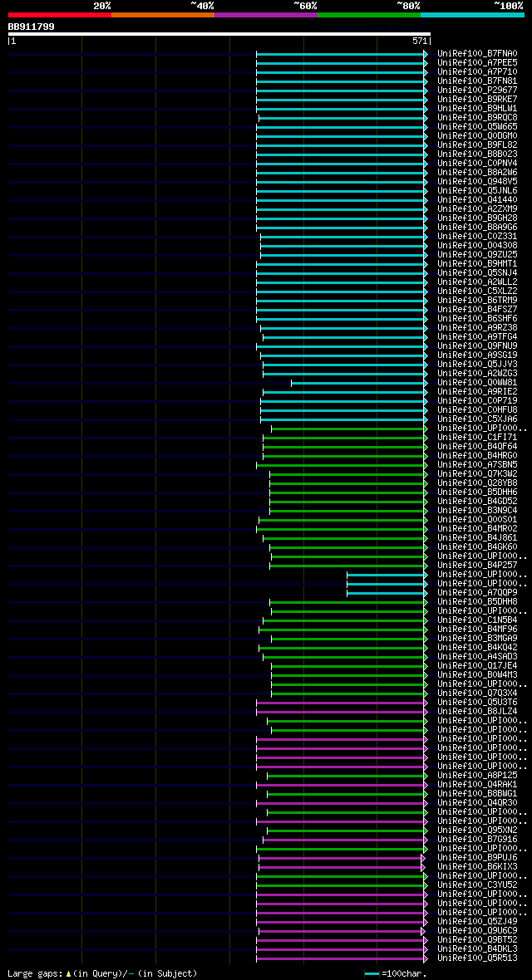Image resolution: width=532 pixels, height=980 pixels.
Task: Click UniRef100_B6SHF6 hit label
Action: click(477, 319)
